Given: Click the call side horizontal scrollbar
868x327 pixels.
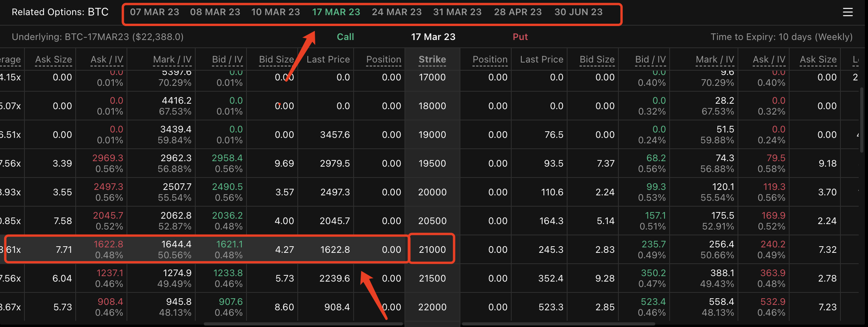Looking at the screenshot, I should coord(304,324).
